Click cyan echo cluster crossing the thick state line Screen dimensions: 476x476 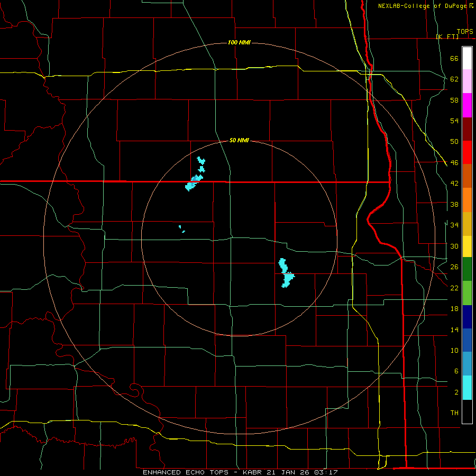coord(194,182)
